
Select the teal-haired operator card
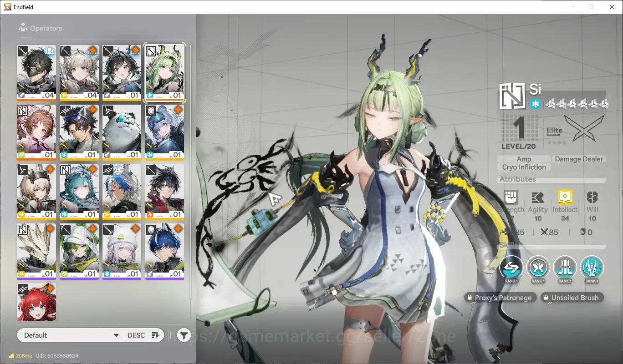tap(79, 192)
